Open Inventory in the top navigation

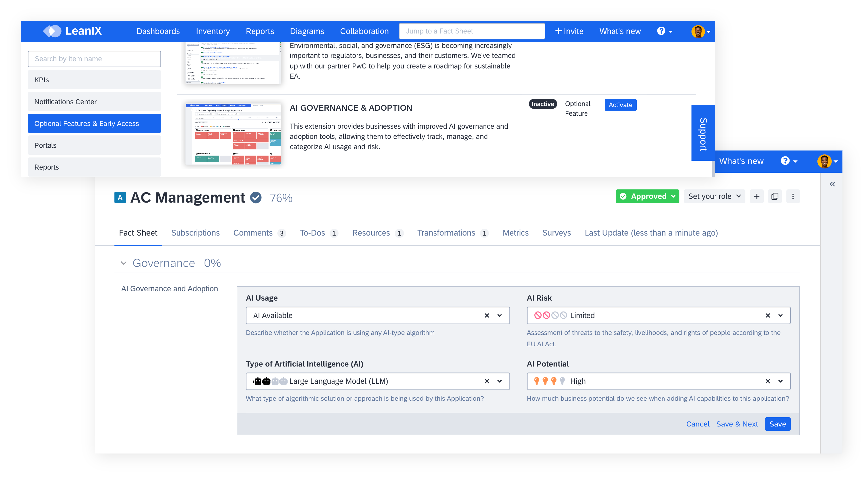pos(213,31)
